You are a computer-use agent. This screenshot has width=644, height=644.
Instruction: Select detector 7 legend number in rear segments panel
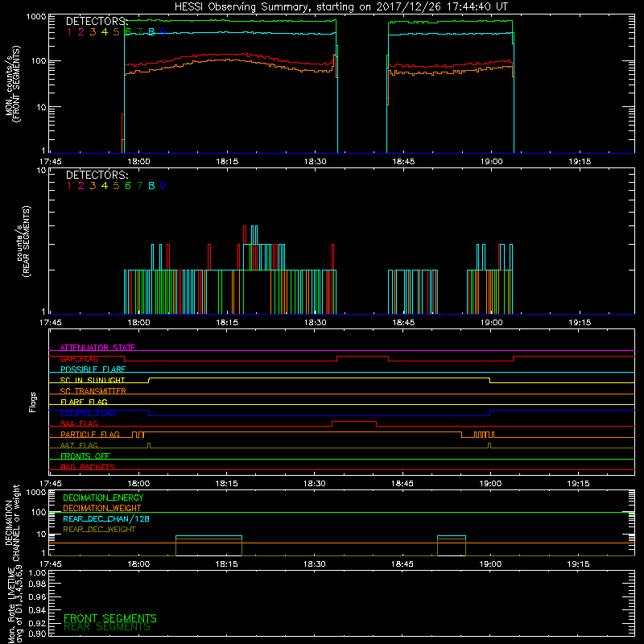139,186
